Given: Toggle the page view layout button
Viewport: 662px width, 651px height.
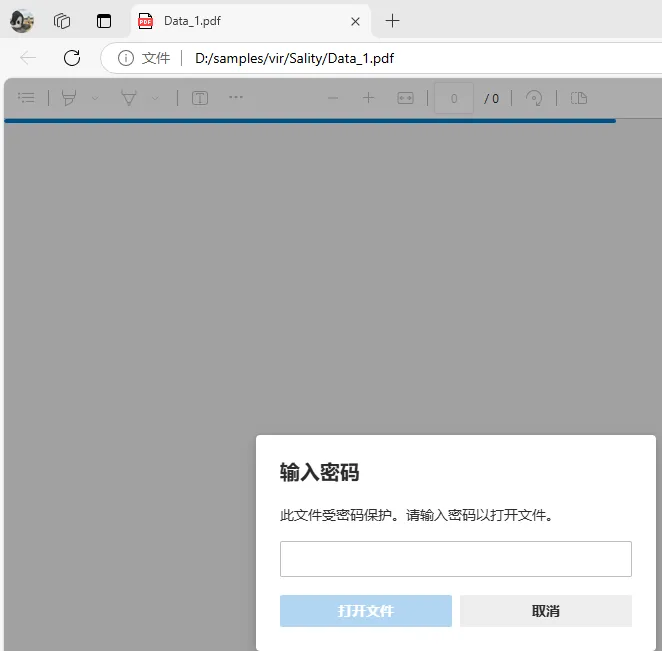Looking at the screenshot, I should pos(578,98).
